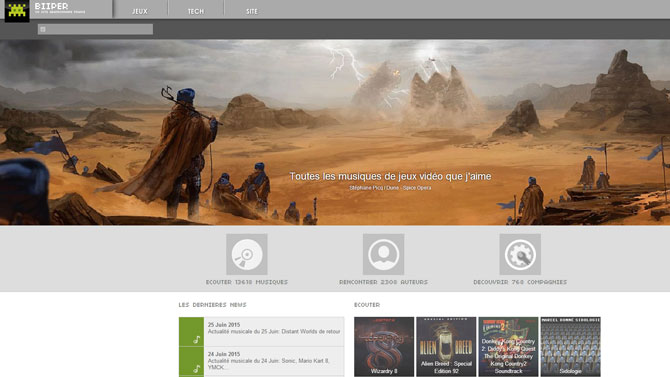This screenshot has width=670, height=377.
Task: Open the TECH menu
Action: (196, 12)
